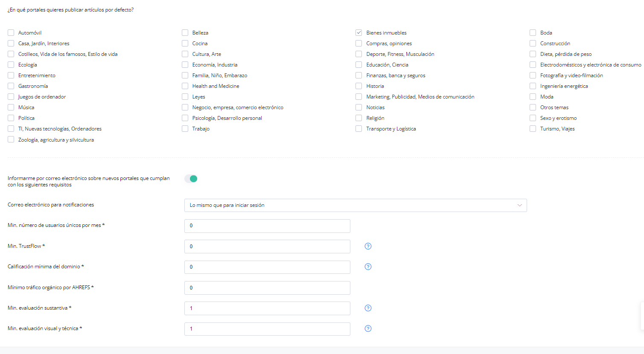Image resolution: width=644 pixels, height=354 pixels.
Task: Check the Noticias checkbox
Action: (x=359, y=107)
